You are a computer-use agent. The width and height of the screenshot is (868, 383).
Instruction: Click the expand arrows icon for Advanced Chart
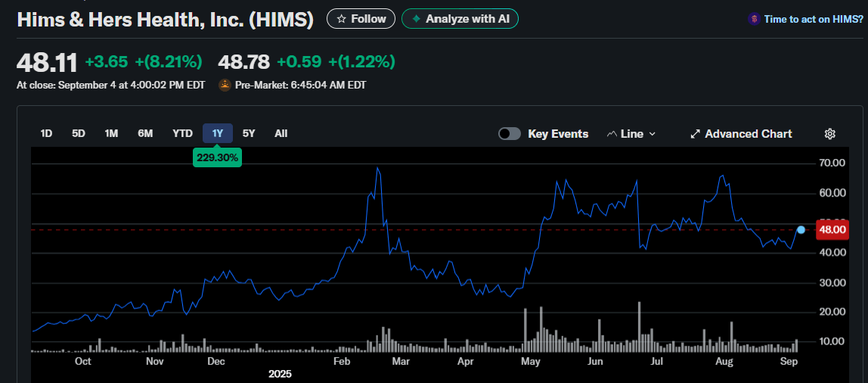click(x=695, y=134)
